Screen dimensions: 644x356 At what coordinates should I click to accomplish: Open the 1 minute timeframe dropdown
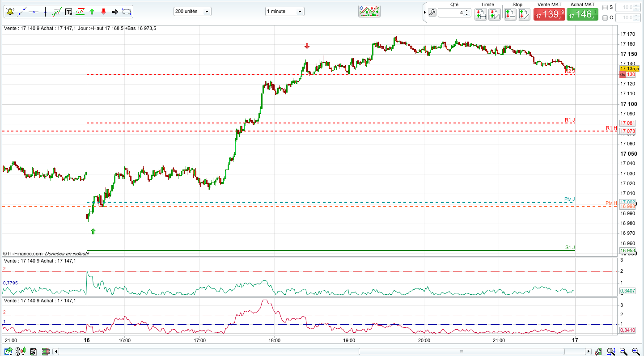pyautogui.click(x=284, y=11)
